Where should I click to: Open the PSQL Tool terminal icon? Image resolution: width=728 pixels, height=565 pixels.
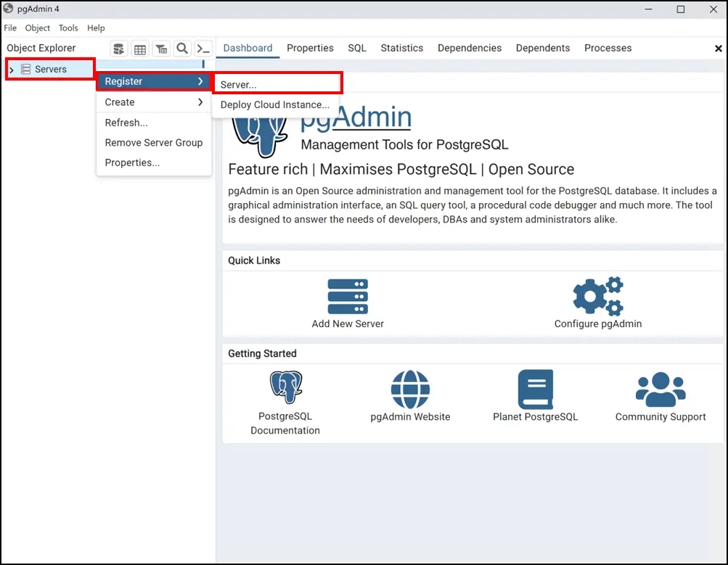coord(203,49)
